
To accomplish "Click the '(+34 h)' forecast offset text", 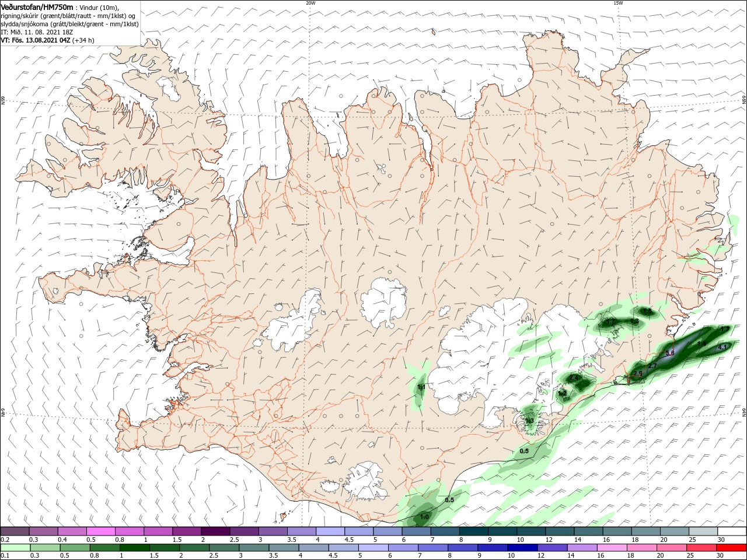I will pos(83,40).
